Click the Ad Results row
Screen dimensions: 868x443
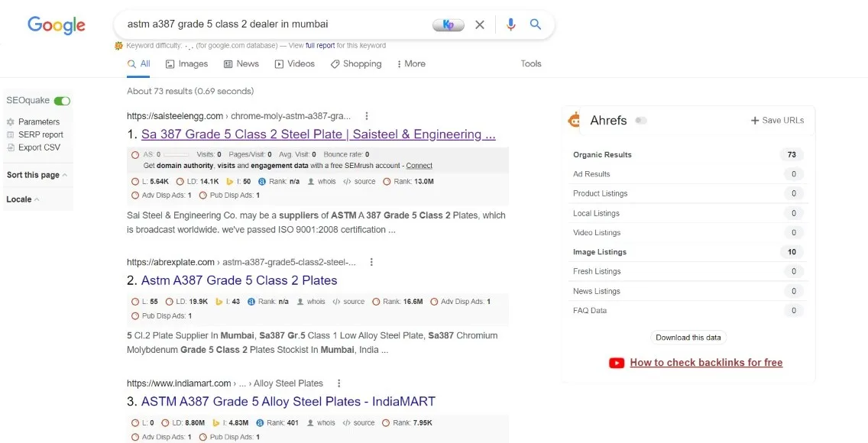688,174
